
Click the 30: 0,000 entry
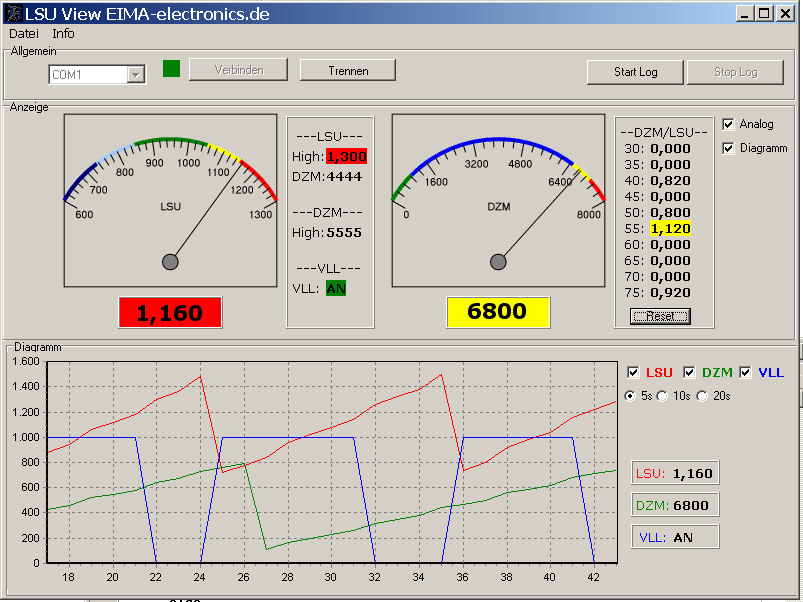coord(658,149)
